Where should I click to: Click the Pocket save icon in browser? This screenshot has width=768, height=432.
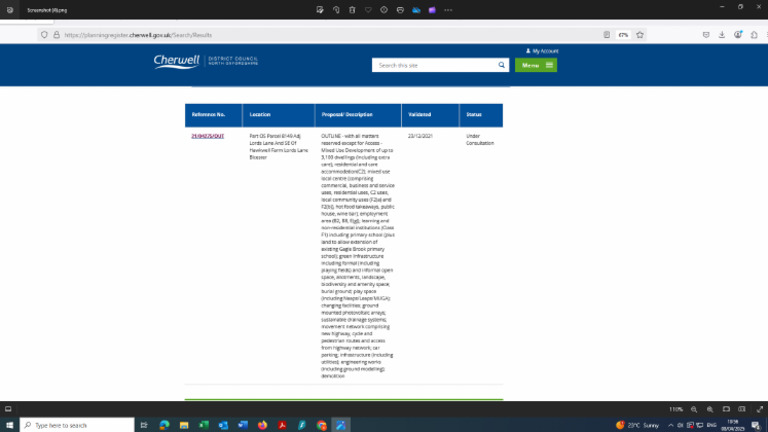706,35
